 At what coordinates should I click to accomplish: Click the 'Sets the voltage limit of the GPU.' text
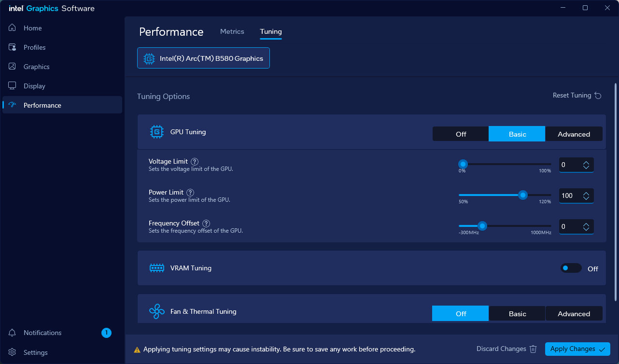pyautogui.click(x=191, y=169)
